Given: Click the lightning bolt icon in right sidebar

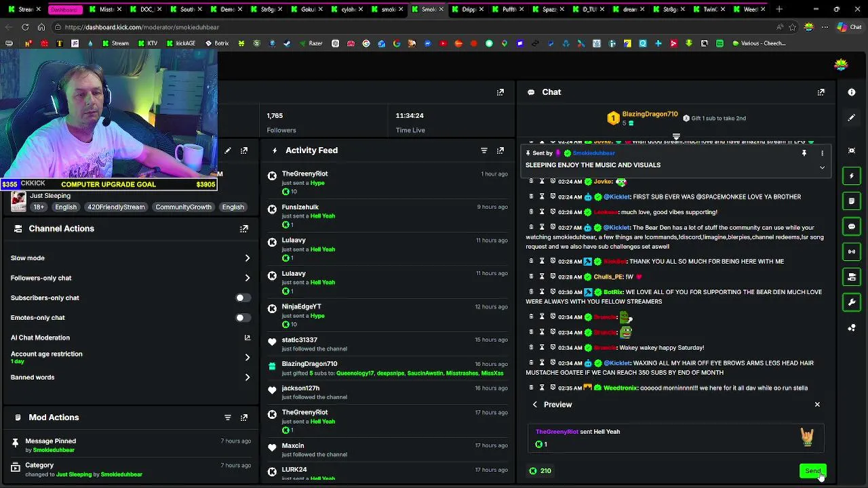Looking at the screenshot, I should click(852, 176).
